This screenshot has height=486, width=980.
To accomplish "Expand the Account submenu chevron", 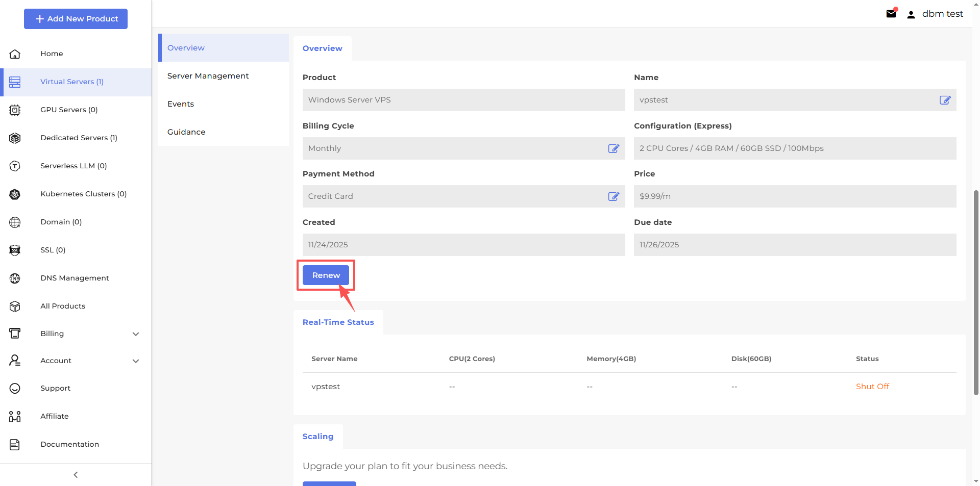I will [136, 361].
